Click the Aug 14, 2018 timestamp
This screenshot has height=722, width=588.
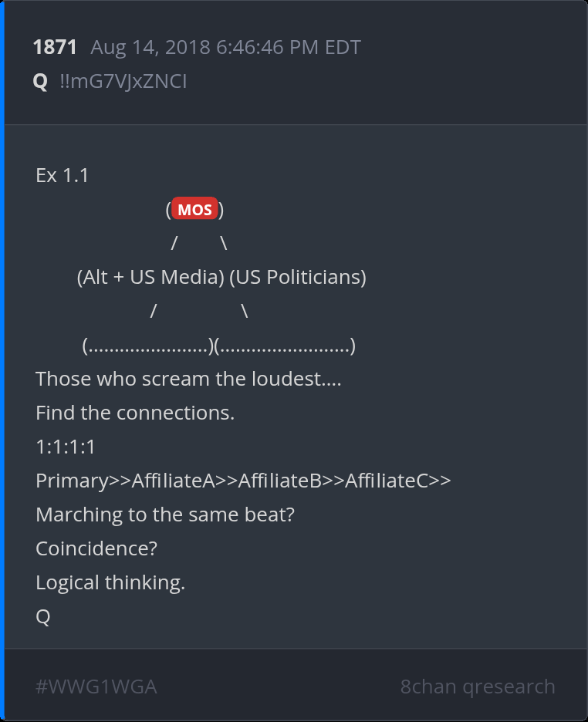coord(225,47)
